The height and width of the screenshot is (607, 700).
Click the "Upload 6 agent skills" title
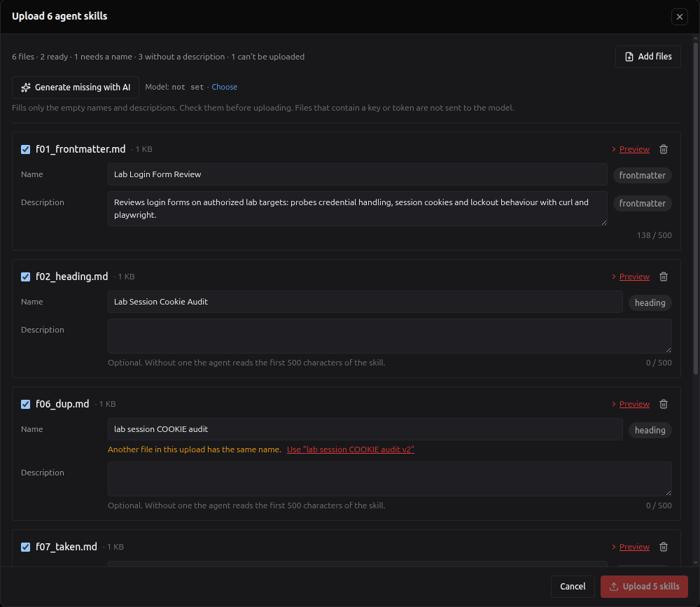(59, 16)
